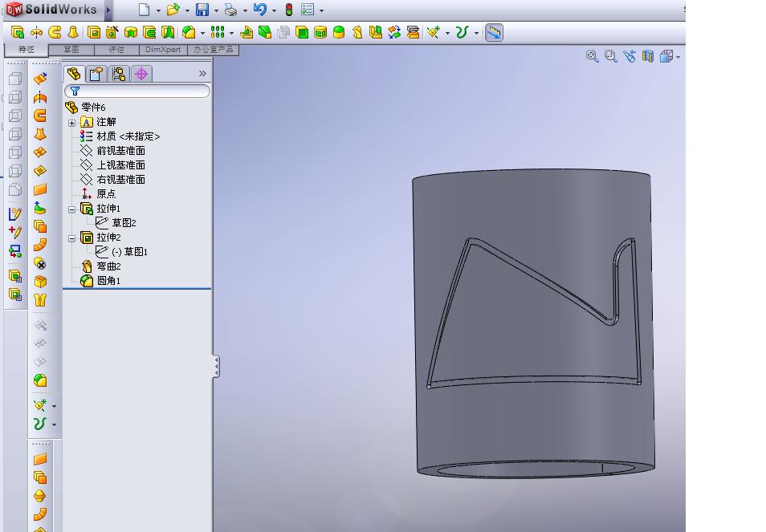This screenshot has height=532, width=766.
Task: Select the 弯曲2 flex feature
Action: point(108,266)
